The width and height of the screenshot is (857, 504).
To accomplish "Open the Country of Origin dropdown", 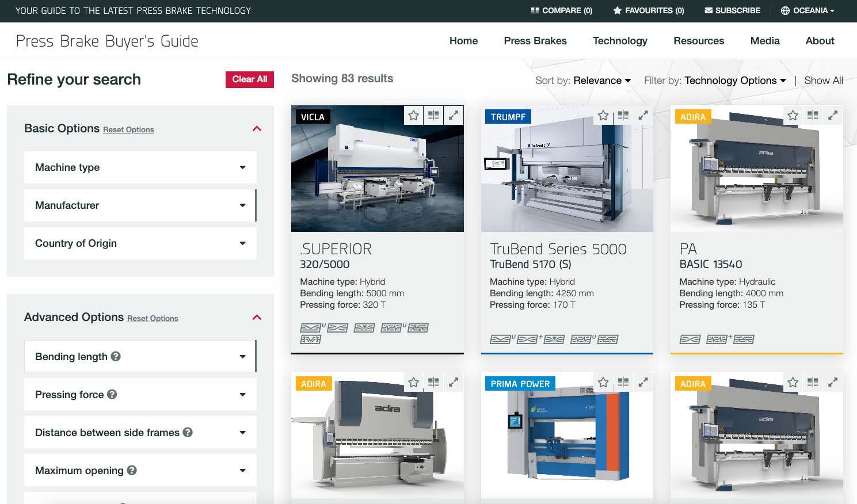I will click(140, 243).
